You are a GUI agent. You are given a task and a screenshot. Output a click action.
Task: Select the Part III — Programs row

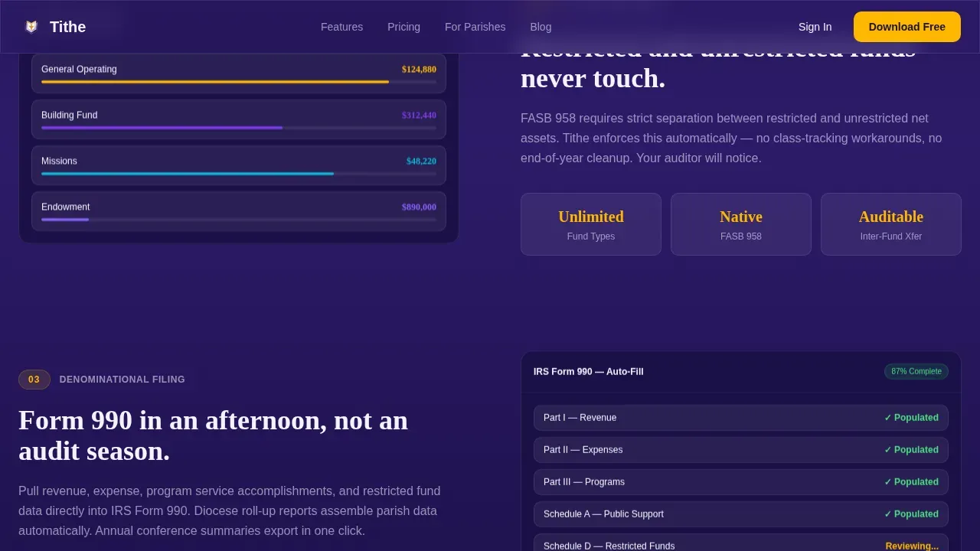[741, 482]
